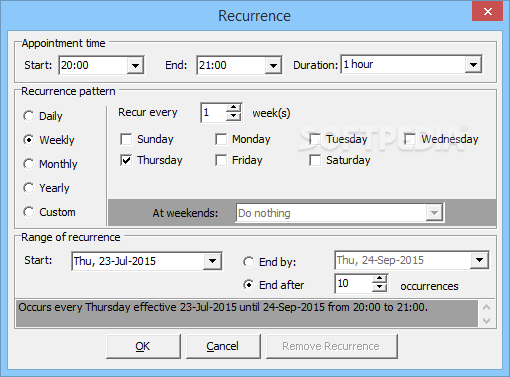
Task: Increase the occurrences count
Action: pos(380,278)
